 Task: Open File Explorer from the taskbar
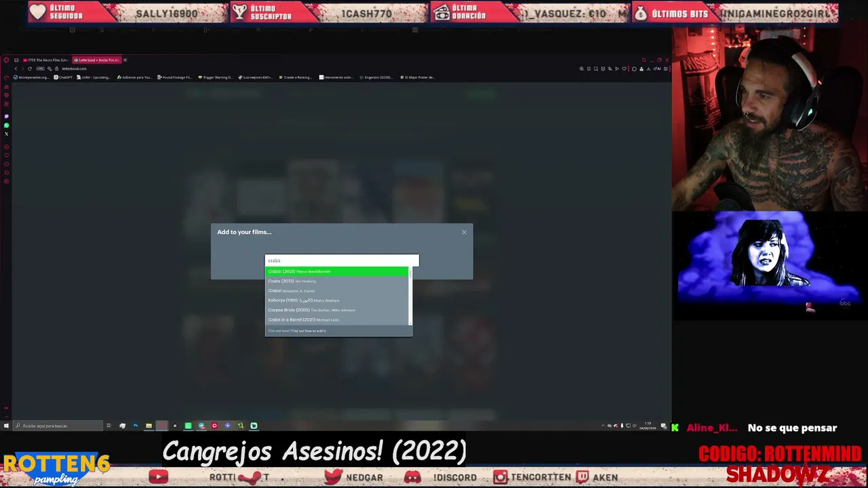click(149, 426)
